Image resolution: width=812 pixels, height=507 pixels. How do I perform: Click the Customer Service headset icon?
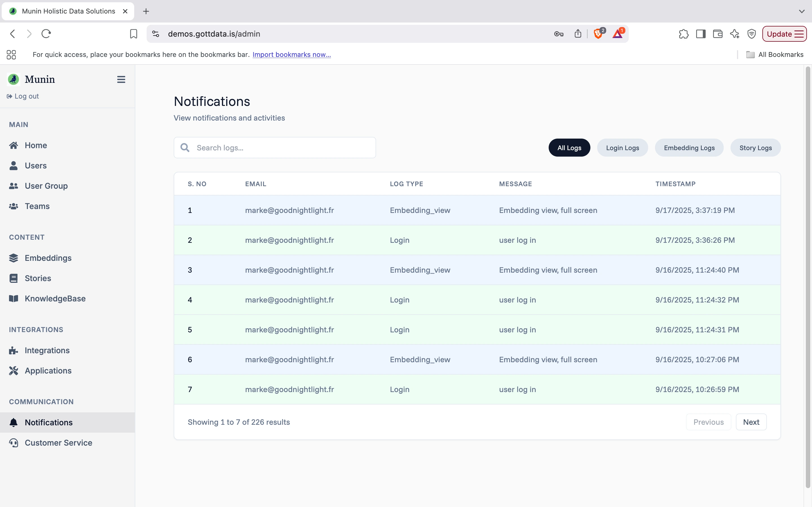(x=14, y=442)
